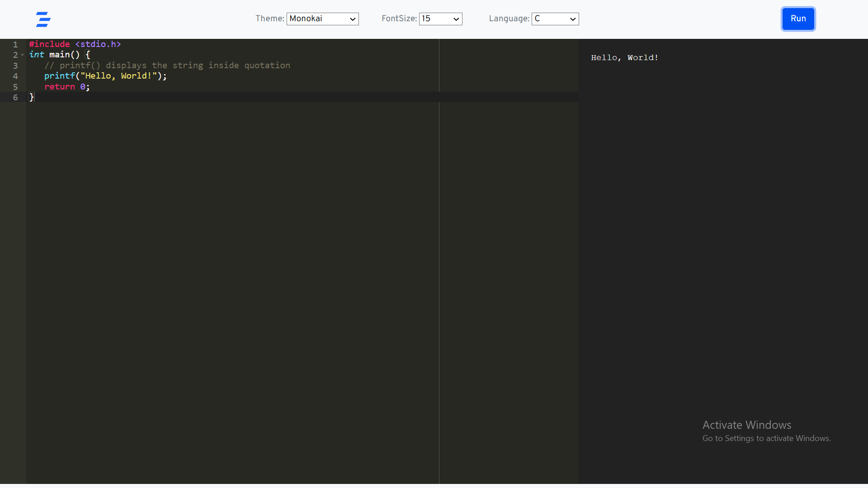
Task: Click the blue striped logo icon
Action: click(43, 19)
